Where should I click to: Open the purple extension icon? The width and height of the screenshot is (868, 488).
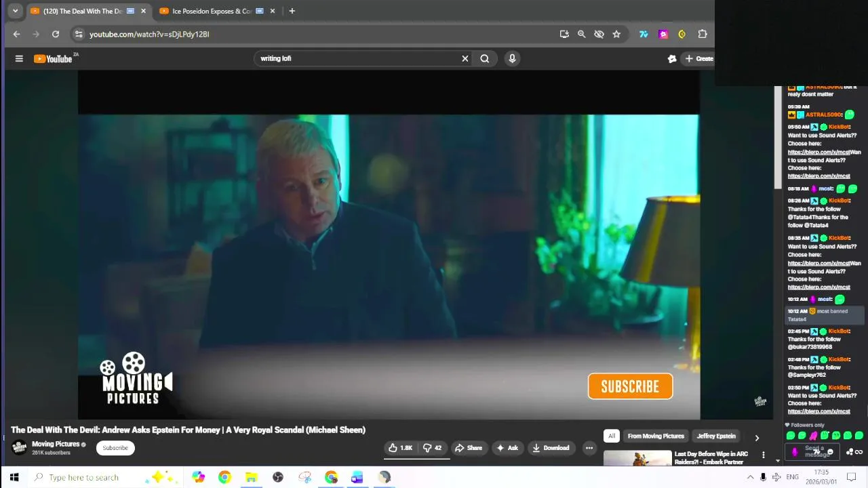click(663, 34)
